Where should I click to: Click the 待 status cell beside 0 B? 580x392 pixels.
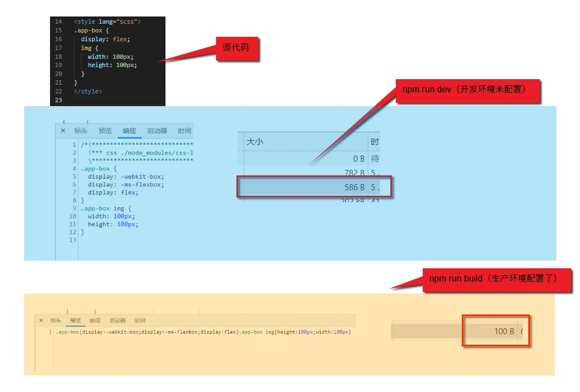pos(375,159)
